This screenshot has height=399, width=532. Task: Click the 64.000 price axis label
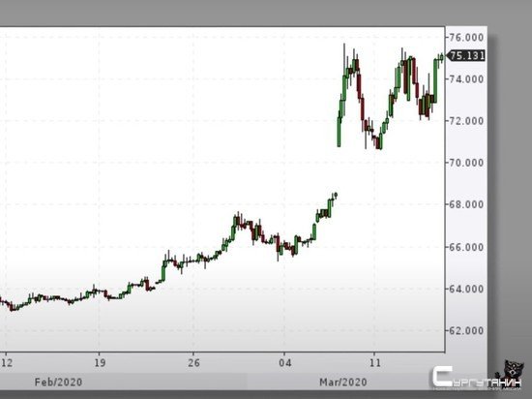(x=466, y=289)
